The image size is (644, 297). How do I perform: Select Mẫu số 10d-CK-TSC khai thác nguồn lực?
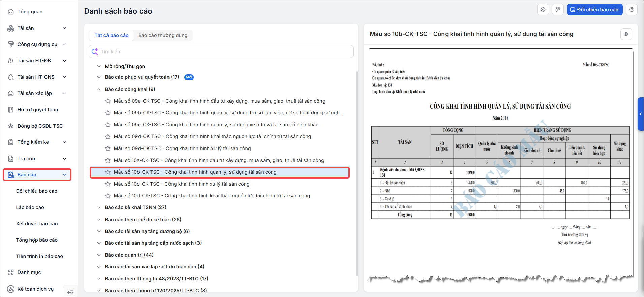tap(212, 196)
